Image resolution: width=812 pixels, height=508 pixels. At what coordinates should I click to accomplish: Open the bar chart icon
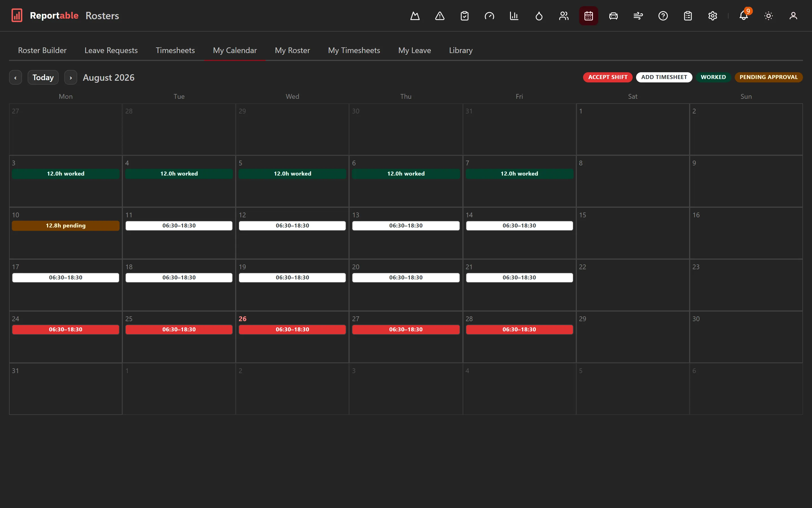(x=514, y=16)
